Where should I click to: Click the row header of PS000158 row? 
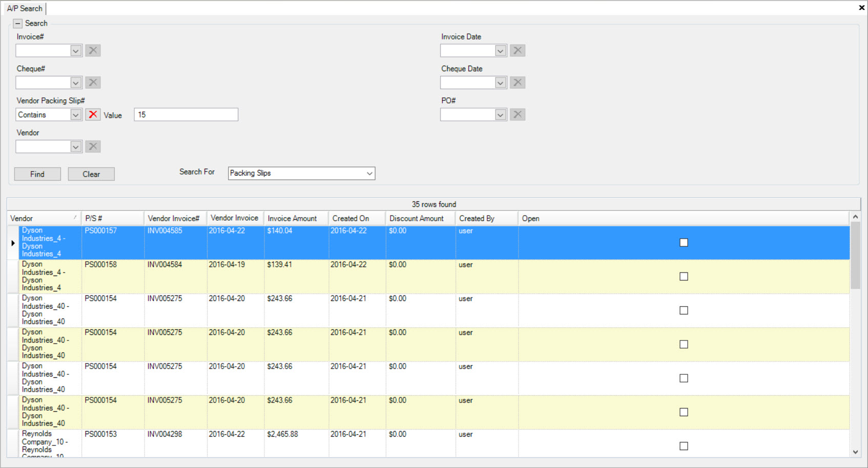(13, 276)
